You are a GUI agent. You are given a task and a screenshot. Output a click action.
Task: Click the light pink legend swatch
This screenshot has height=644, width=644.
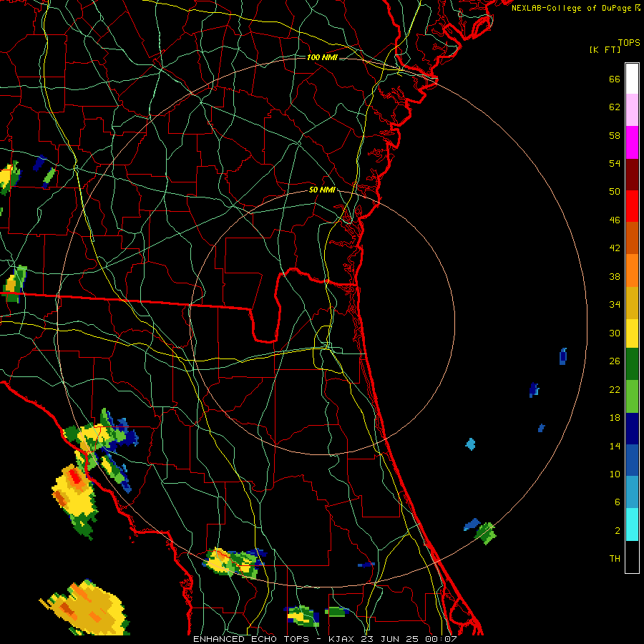pyautogui.click(x=632, y=110)
